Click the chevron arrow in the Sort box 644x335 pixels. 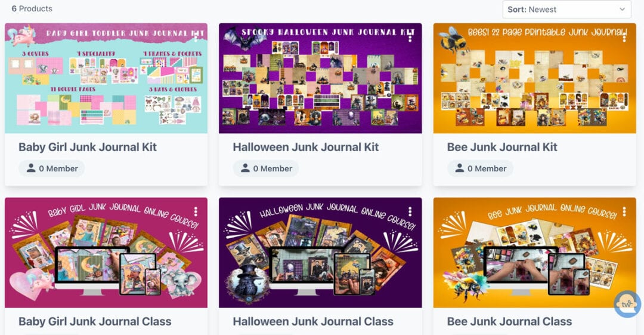[x=622, y=9]
